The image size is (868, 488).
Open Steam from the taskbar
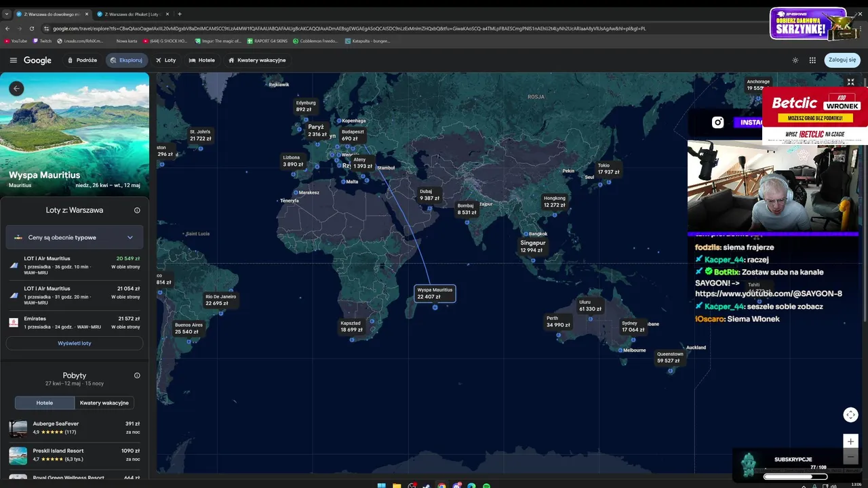click(x=427, y=485)
